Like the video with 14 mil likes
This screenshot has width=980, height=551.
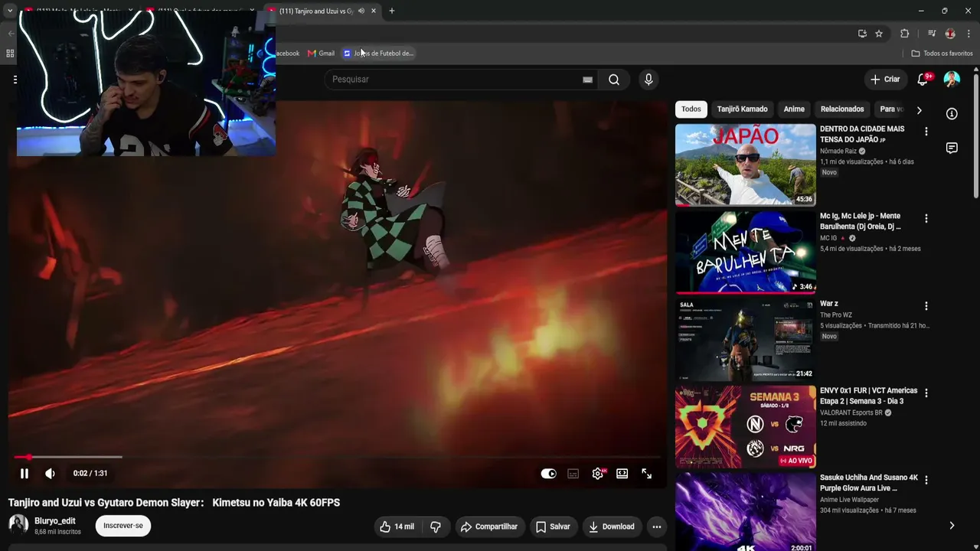point(397,527)
